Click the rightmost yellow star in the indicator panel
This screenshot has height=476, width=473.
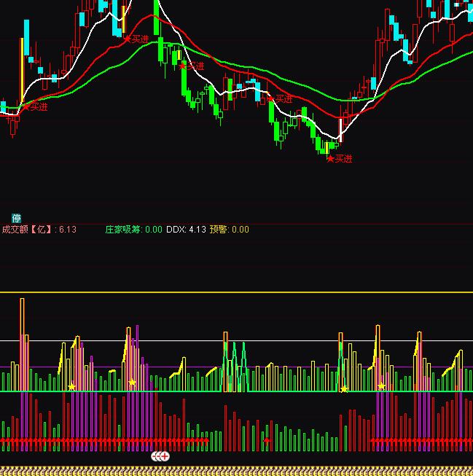[381, 386]
